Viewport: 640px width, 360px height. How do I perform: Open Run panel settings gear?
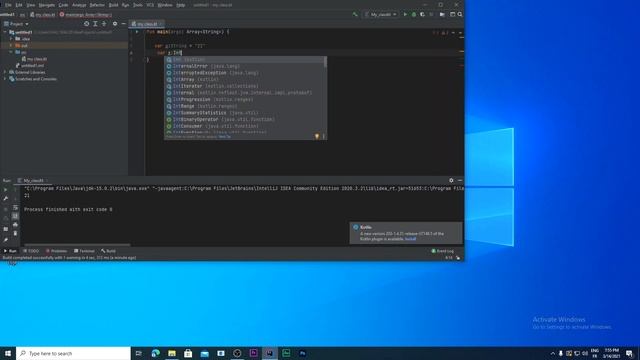[x=451, y=180]
